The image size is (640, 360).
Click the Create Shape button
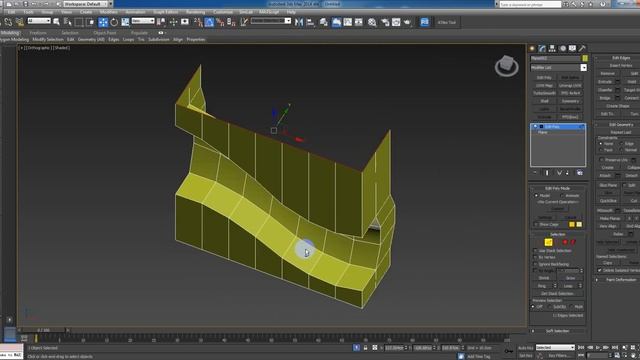618,106
